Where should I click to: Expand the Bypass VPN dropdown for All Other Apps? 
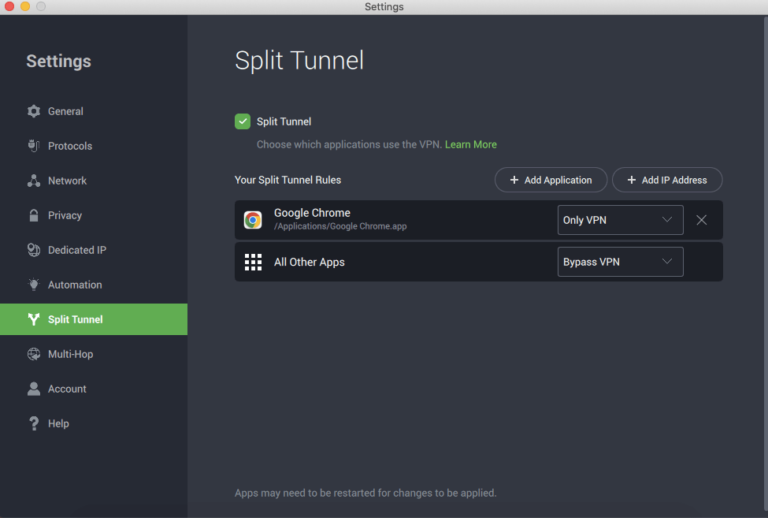[619, 262]
